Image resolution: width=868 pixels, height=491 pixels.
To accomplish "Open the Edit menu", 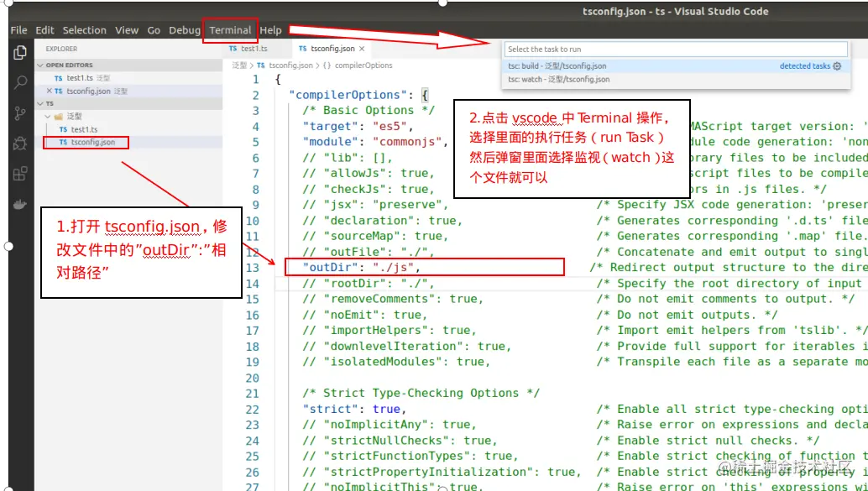I will click(x=44, y=30).
